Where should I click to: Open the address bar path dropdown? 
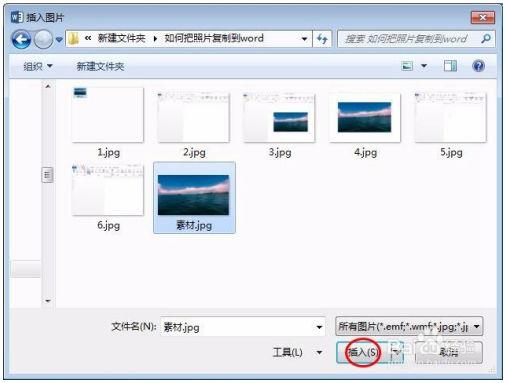point(304,39)
